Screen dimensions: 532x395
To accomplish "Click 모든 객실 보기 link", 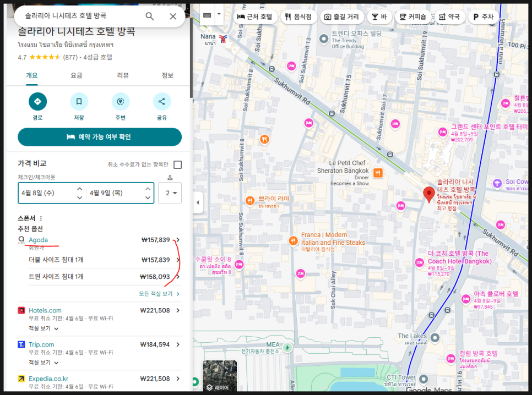I will [159, 294].
